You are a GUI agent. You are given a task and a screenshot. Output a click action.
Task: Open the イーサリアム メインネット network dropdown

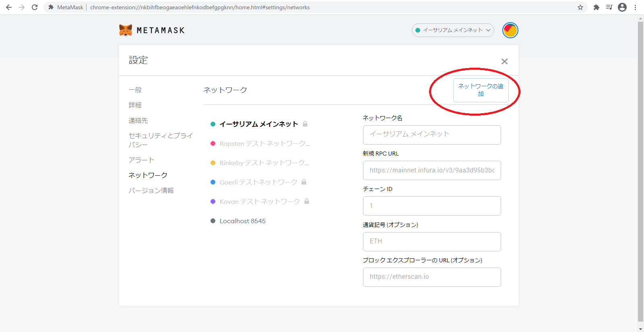click(x=453, y=30)
